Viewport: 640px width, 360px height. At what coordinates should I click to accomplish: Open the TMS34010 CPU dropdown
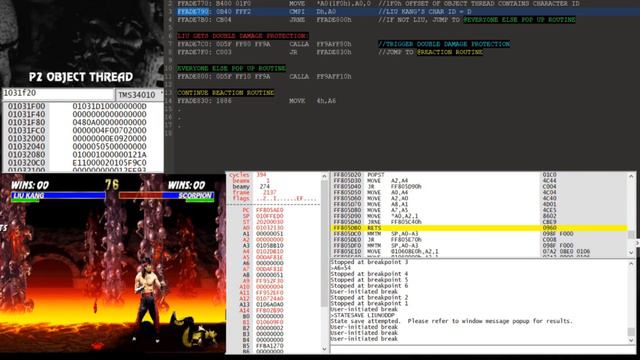(x=139, y=95)
